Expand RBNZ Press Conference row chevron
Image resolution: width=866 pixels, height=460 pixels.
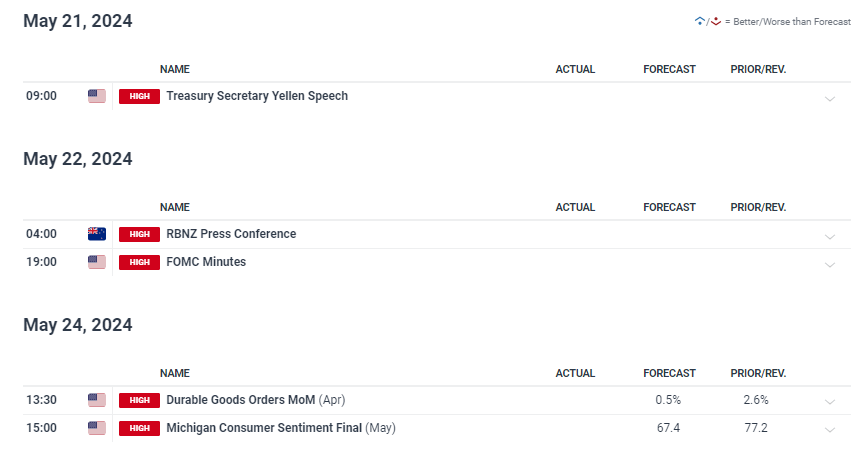click(830, 237)
